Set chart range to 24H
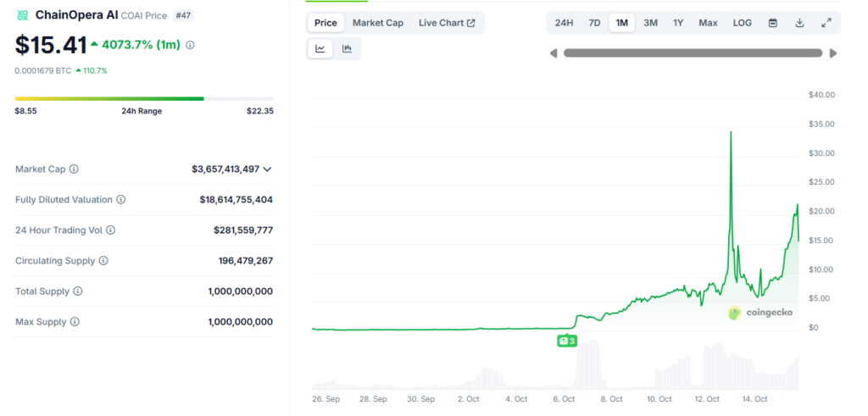868x416 pixels. [564, 23]
